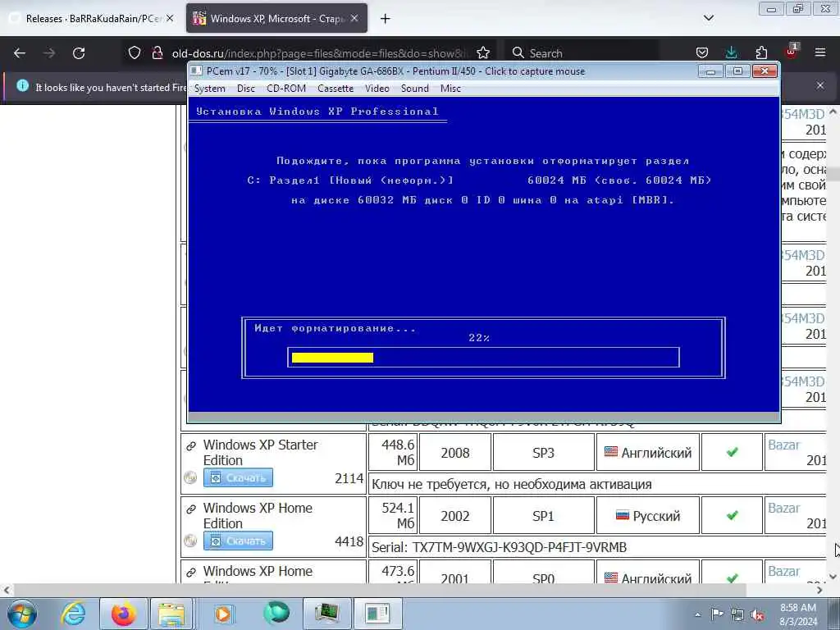Open the PCem CD-ROM menu
Screen dimensions: 840x630
(286, 89)
